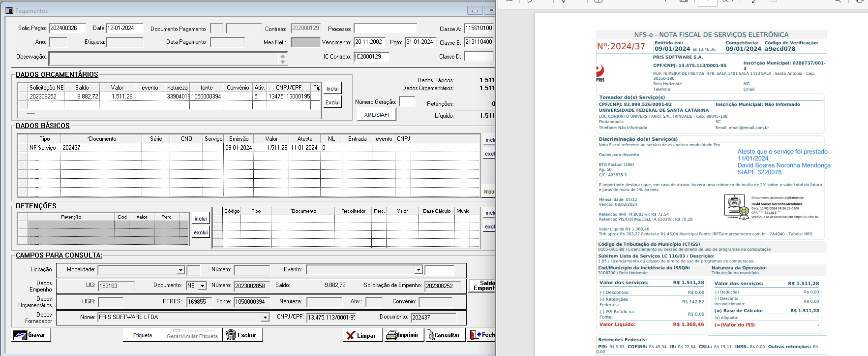Click Valor Líquido R$ 1.368,46 in the PDF
This screenshot has width=868, height=356.
[653, 324]
